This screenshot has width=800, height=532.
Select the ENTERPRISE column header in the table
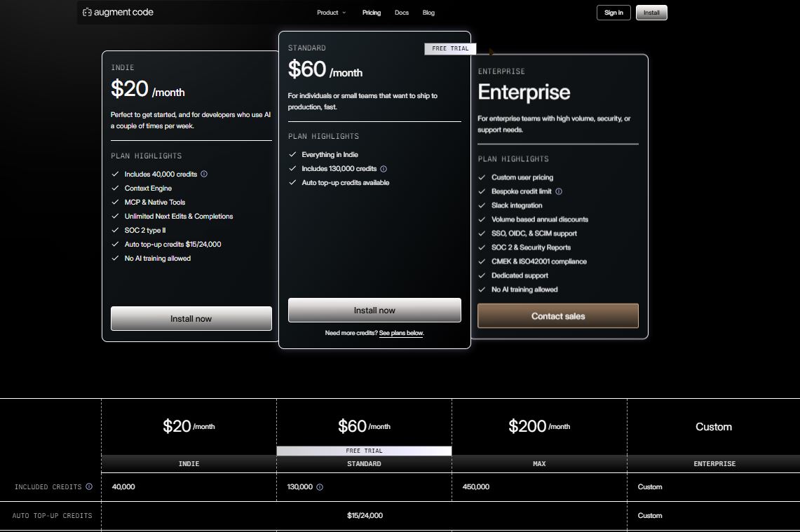[x=714, y=463]
